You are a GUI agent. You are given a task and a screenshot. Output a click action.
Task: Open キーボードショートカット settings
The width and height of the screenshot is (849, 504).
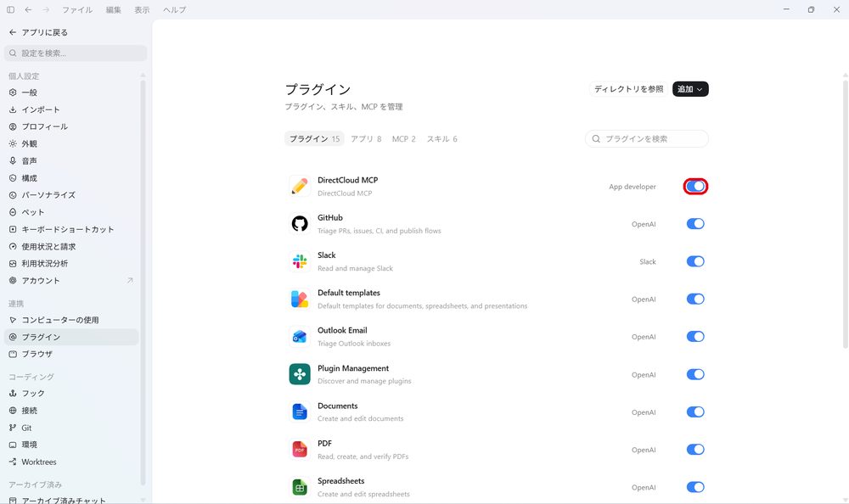[71, 230]
